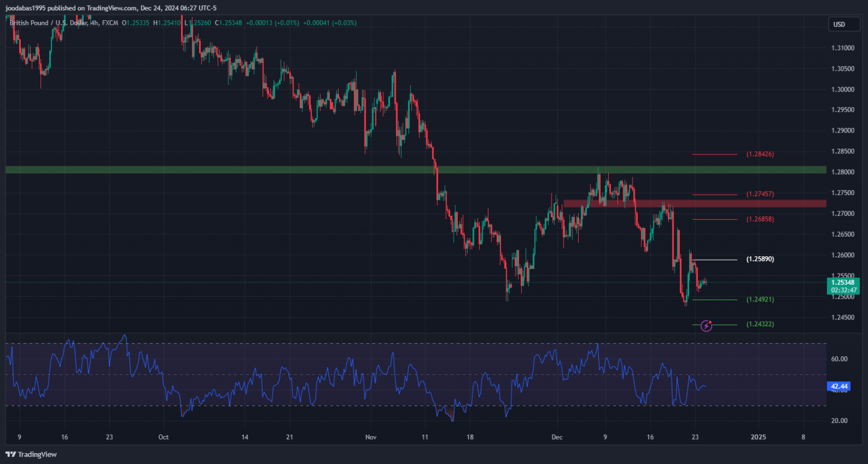Click the (1.28426) red level label

point(760,154)
